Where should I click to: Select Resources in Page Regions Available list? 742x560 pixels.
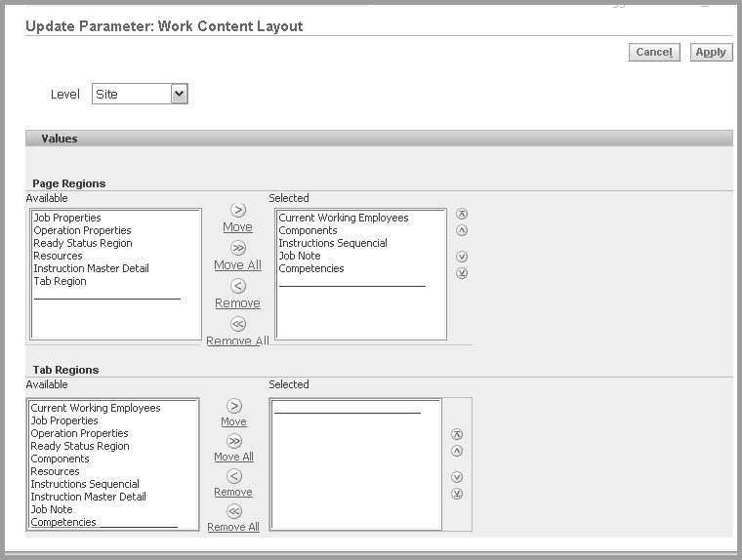(x=58, y=256)
